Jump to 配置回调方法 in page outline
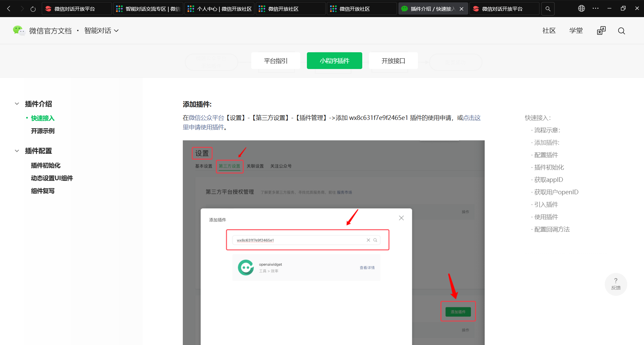This screenshot has width=644, height=345. point(552,229)
